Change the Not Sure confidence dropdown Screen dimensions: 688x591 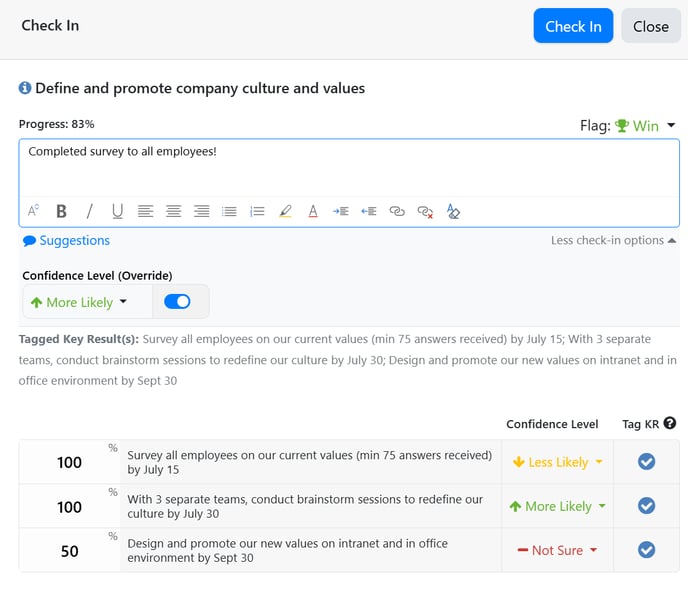click(557, 550)
